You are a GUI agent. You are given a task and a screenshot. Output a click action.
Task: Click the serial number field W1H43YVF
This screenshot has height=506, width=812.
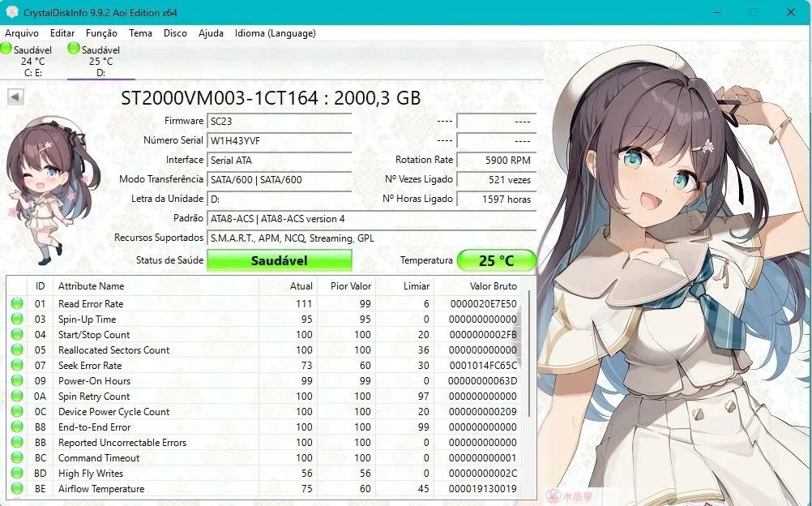pyautogui.click(x=279, y=140)
